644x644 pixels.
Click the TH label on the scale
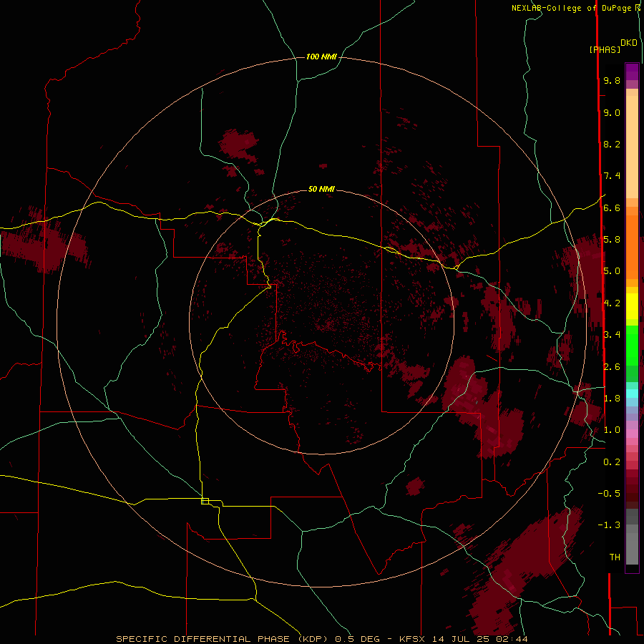pyautogui.click(x=615, y=557)
